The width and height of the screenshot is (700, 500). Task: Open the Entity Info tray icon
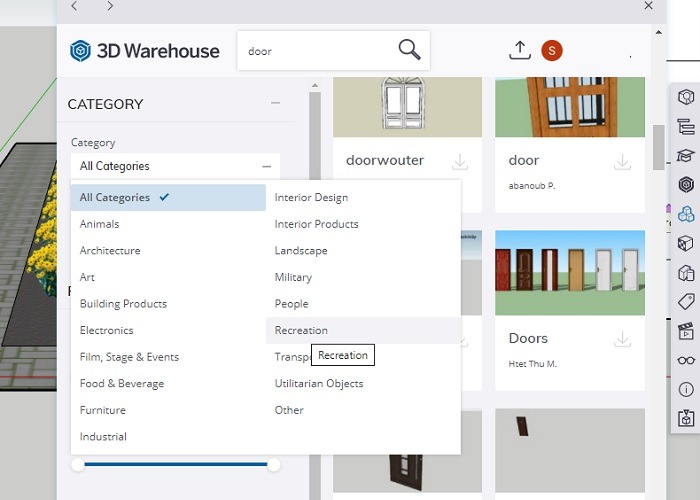[x=686, y=97]
